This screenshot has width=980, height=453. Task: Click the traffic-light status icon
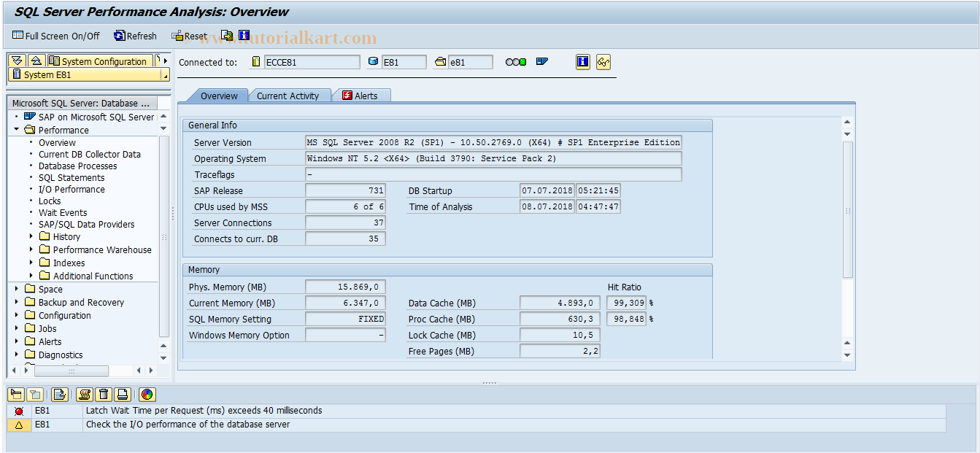(516, 62)
